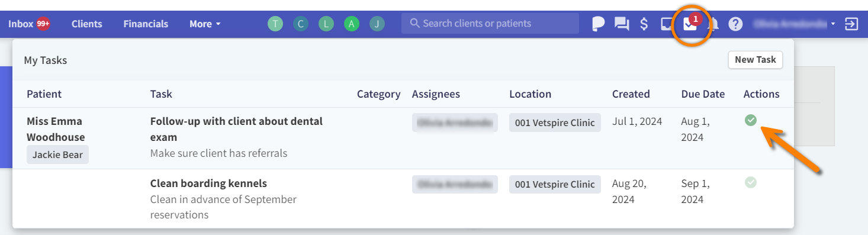The width and height of the screenshot is (868, 235).
Task: Click the logout icon in top bar
Action: pos(851,24)
